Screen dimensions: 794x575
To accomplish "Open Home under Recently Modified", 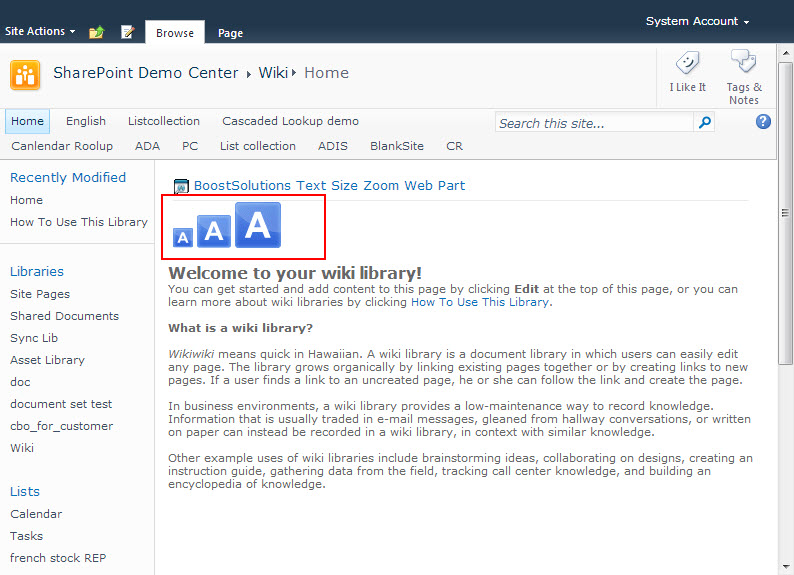I will point(26,200).
